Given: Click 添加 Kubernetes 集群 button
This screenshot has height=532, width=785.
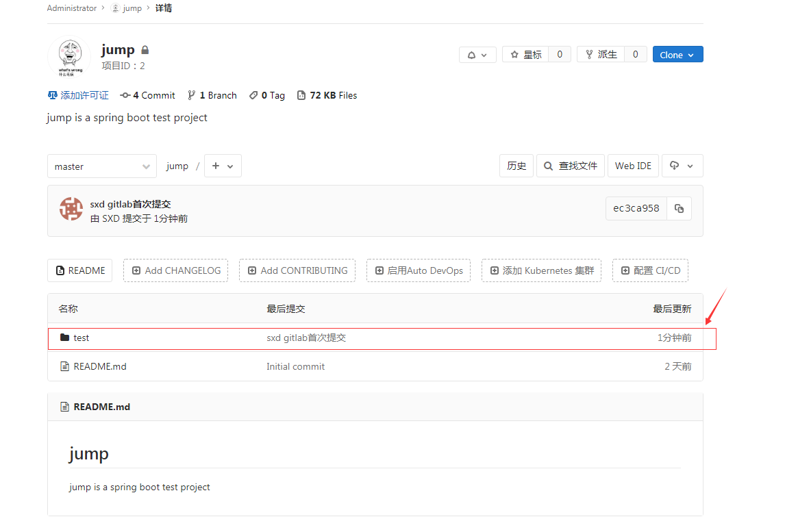Looking at the screenshot, I should click(541, 270).
